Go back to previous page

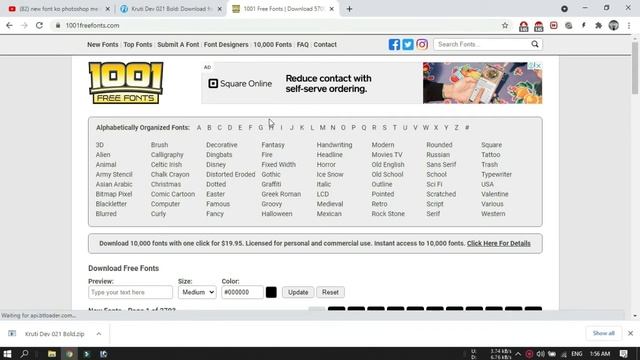coord(9,25)
